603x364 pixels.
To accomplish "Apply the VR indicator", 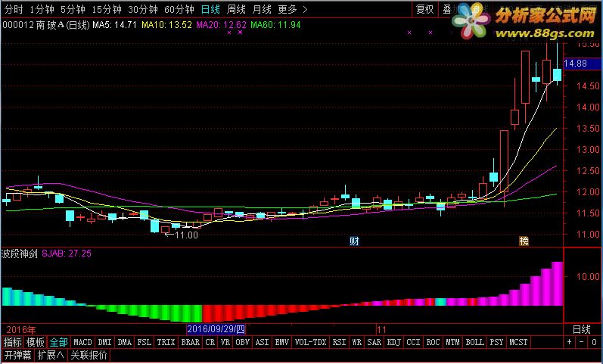I will click(225, 342).
